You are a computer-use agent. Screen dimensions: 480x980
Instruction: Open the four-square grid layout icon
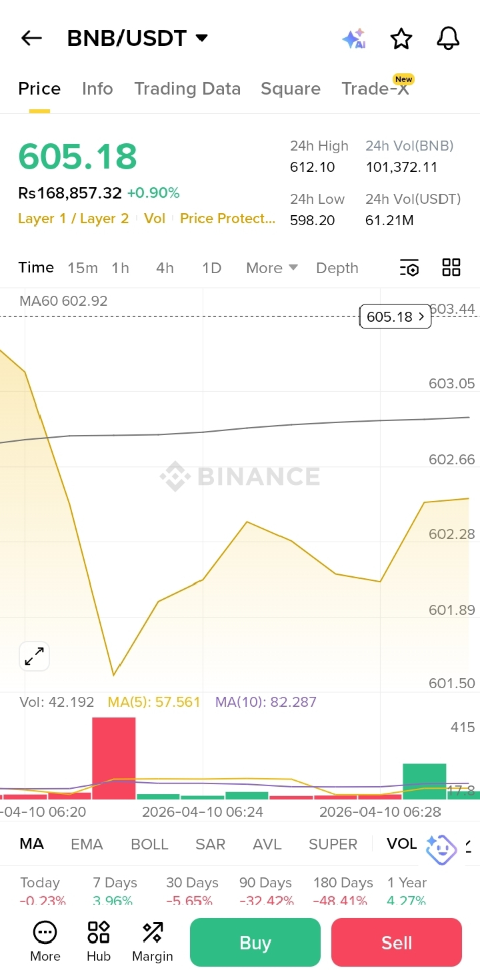coord(451,268)
